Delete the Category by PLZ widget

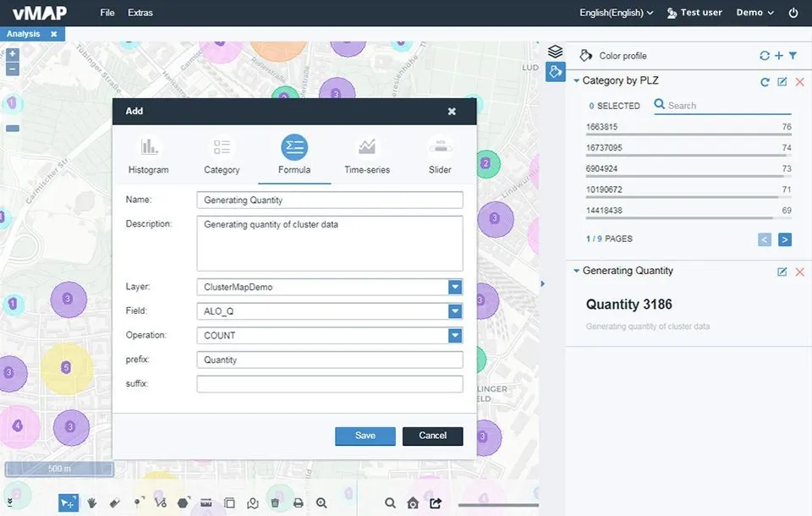click(799, 82)
